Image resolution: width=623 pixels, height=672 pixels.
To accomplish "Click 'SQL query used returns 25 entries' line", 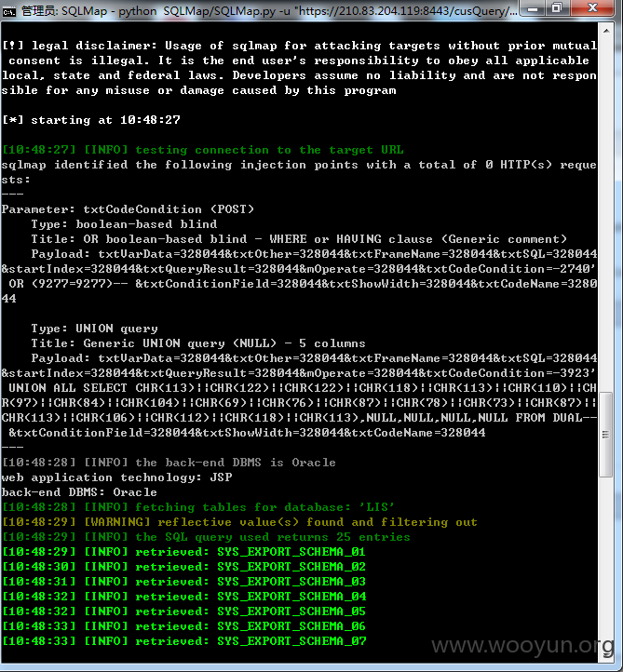I will [206, 537].
